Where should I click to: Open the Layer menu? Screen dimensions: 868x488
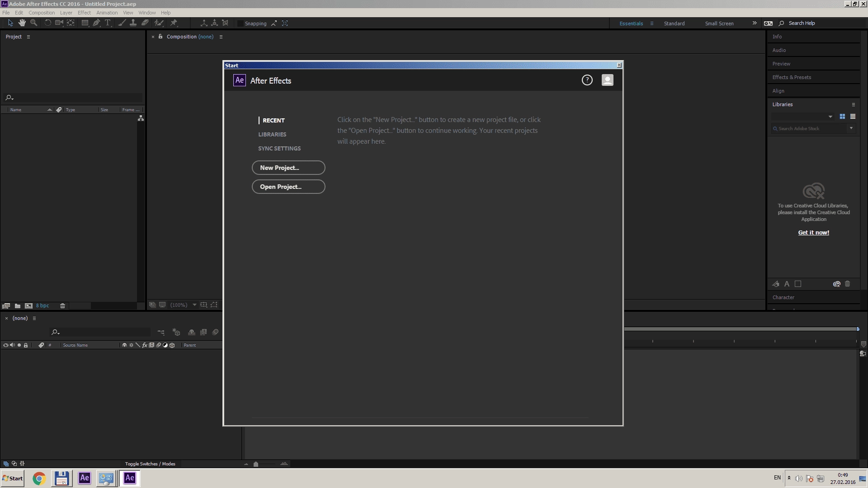[x=66, y=13]
